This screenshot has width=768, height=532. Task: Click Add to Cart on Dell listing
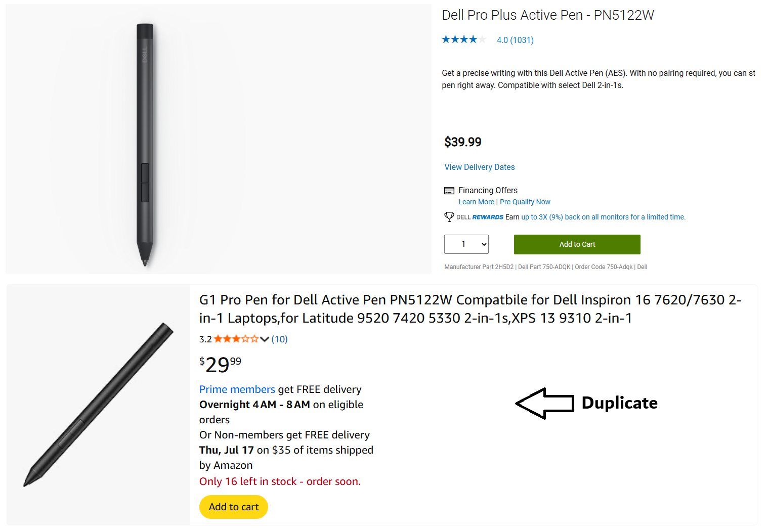577,244
